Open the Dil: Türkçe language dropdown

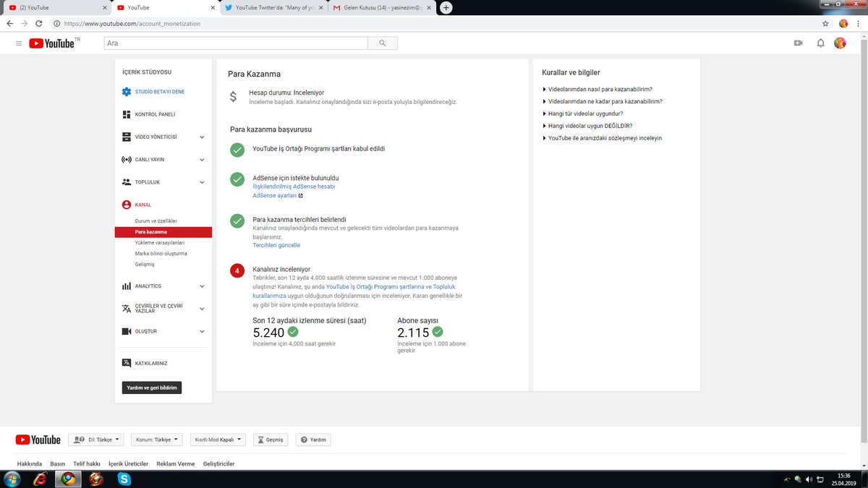96,440
